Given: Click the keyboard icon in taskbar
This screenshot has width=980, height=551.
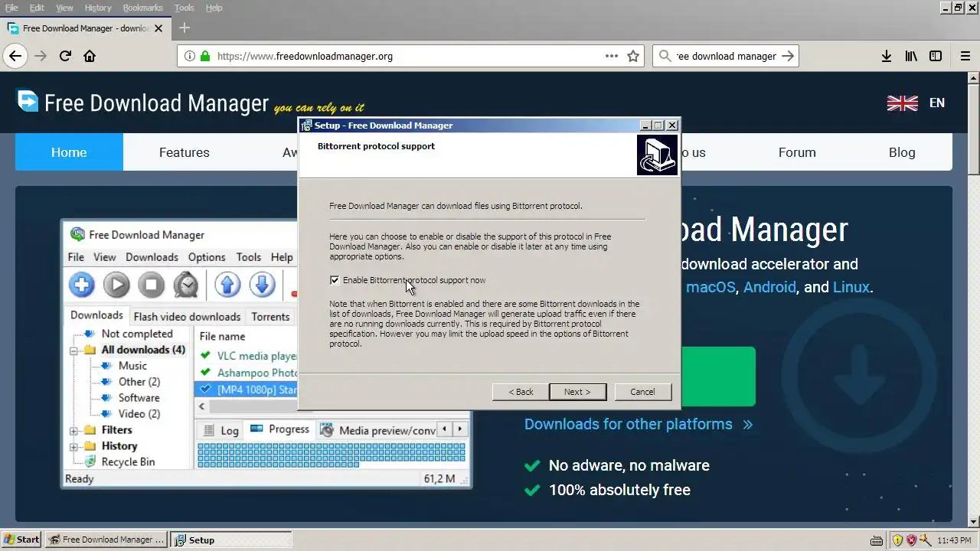Looking at the screenshot, I should [x=877, y=540].
